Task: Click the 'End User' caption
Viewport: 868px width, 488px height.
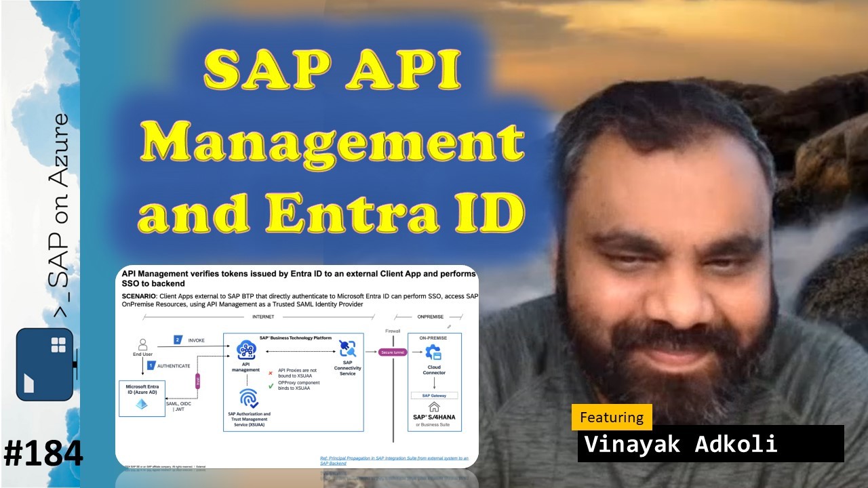Action: (x=142, y=354)
